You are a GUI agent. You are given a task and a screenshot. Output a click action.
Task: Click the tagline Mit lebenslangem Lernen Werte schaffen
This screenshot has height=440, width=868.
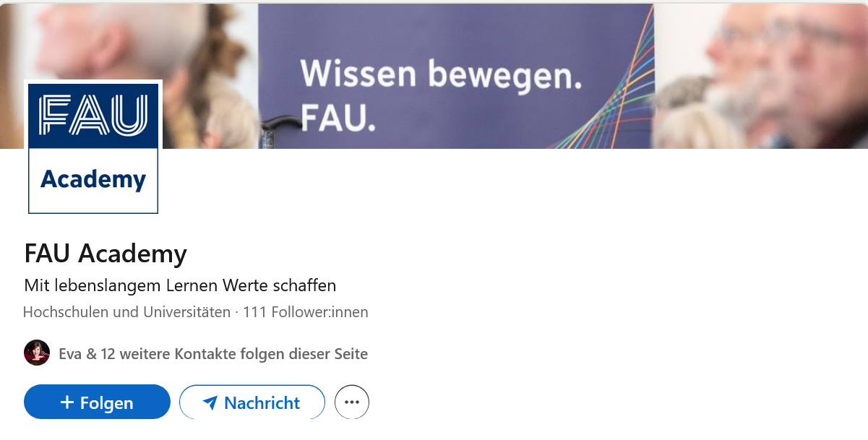tap(180, 285)
